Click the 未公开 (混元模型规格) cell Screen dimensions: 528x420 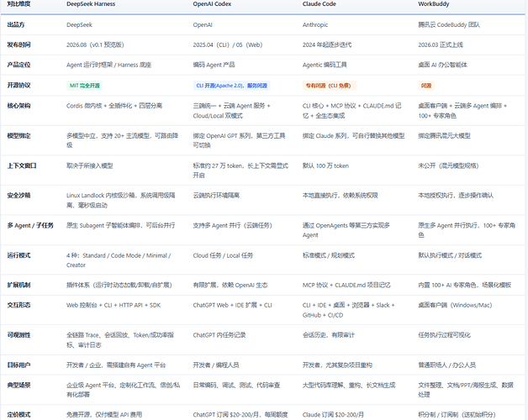448,165
